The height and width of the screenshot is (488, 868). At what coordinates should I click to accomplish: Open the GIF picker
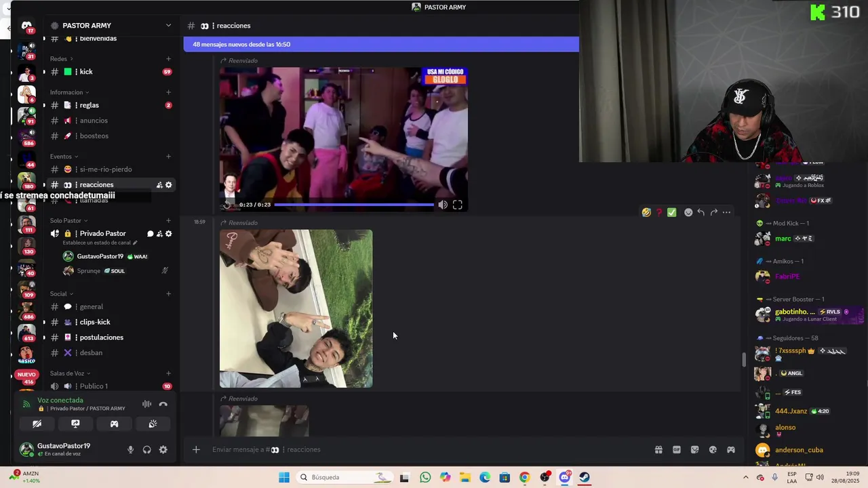point(676,449)
